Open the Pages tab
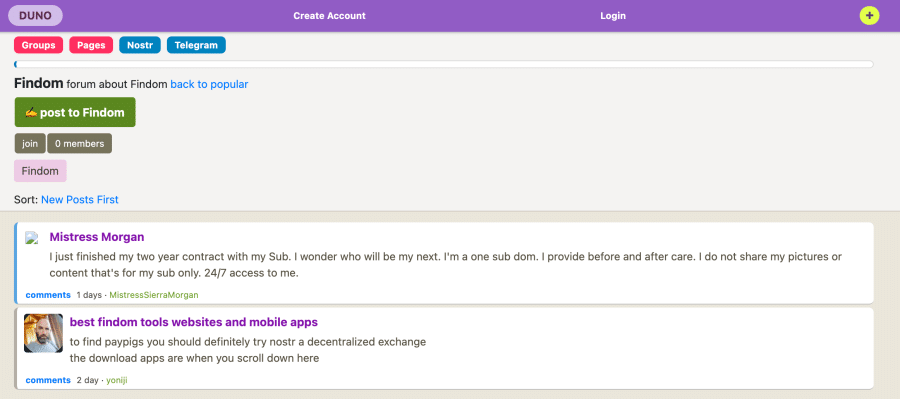This screenshot has width=900, height=399. [91, 45]
